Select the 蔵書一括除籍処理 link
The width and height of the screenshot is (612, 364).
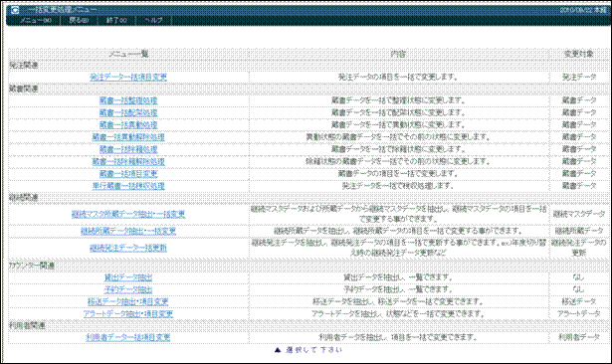tap(128, 149)
